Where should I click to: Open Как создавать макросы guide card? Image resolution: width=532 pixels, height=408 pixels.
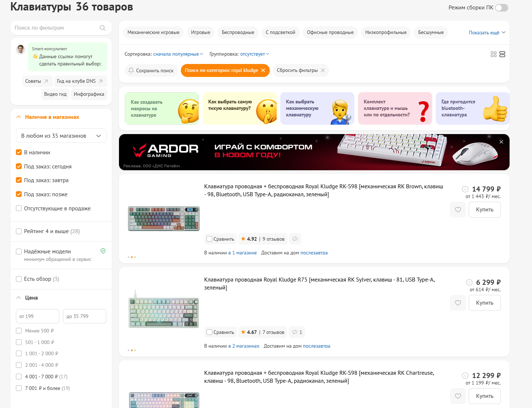tap(162, 108)
